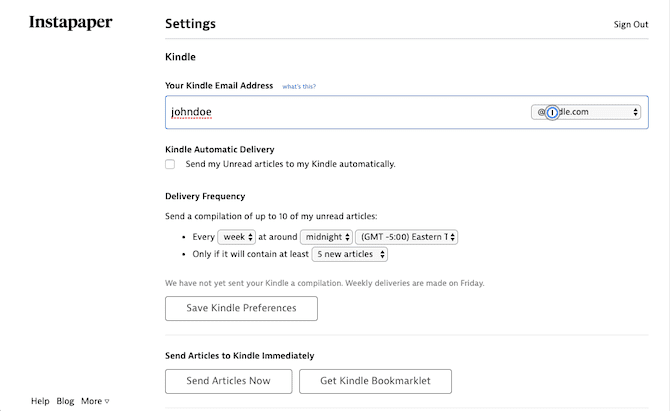The image size is (670, 411).
Task: Click the password manager icon in email field
Action: 552,112
